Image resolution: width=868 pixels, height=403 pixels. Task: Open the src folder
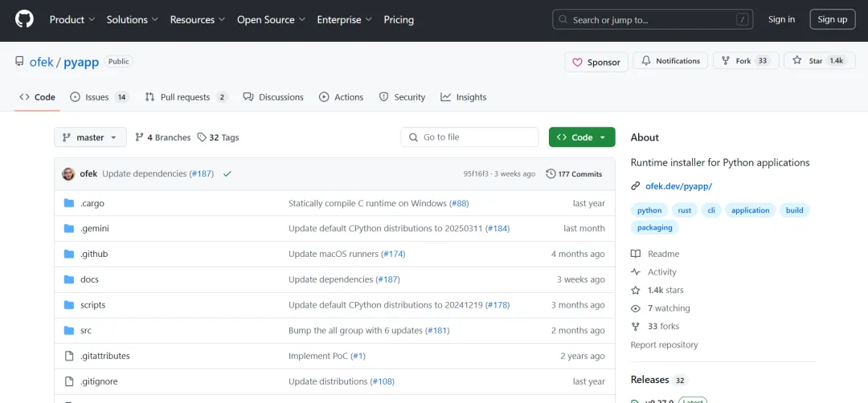coord(86,331)
